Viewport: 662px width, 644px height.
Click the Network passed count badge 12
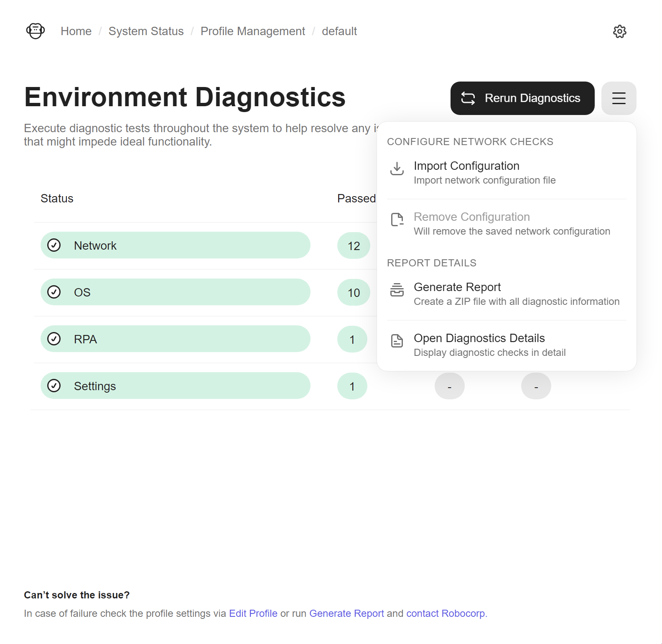click(x=354, y=245)
